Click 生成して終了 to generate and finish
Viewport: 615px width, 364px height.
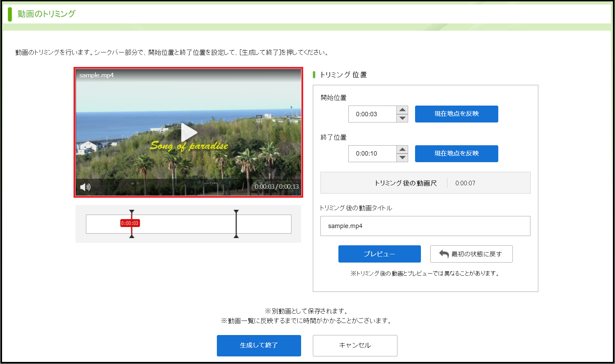pyautogui.click(x=259, y=345)
